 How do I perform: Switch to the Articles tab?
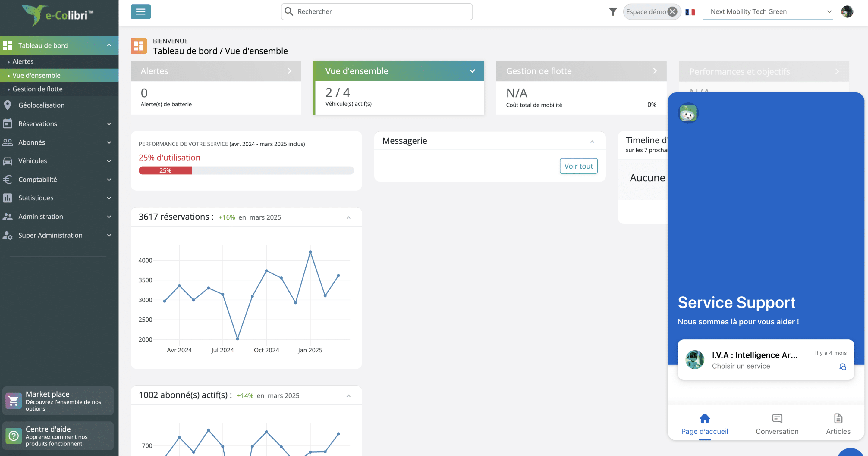(x=838, y=424)
